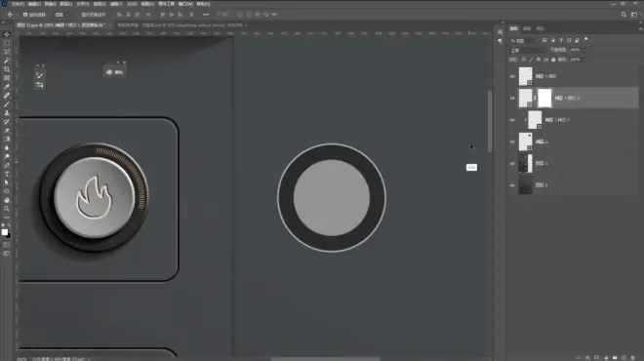Toggle the Auto-Select checkbox in the options bar
The height and width of the screenshot is (361, 644).
pyautogui.click(x=25, y=15)
